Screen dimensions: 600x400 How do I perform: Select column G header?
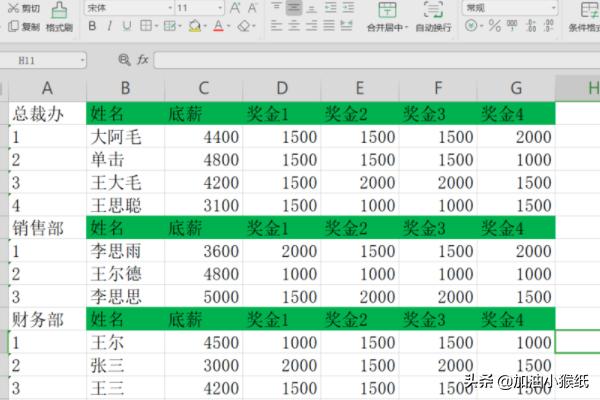[516, 88]
